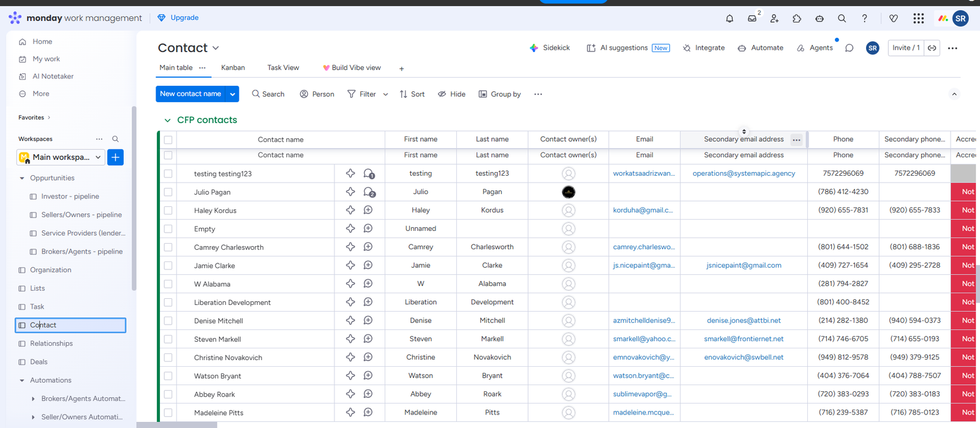980x428 pixels.
Task: Open the notifications bell
Action: click(x=729, y=18)
